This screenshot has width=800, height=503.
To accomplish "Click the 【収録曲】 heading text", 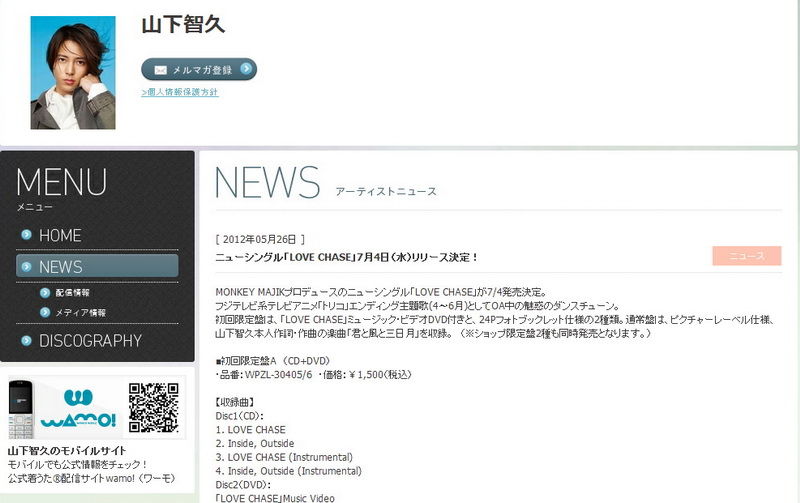I will pyautogui.click(x=235, y=402).
